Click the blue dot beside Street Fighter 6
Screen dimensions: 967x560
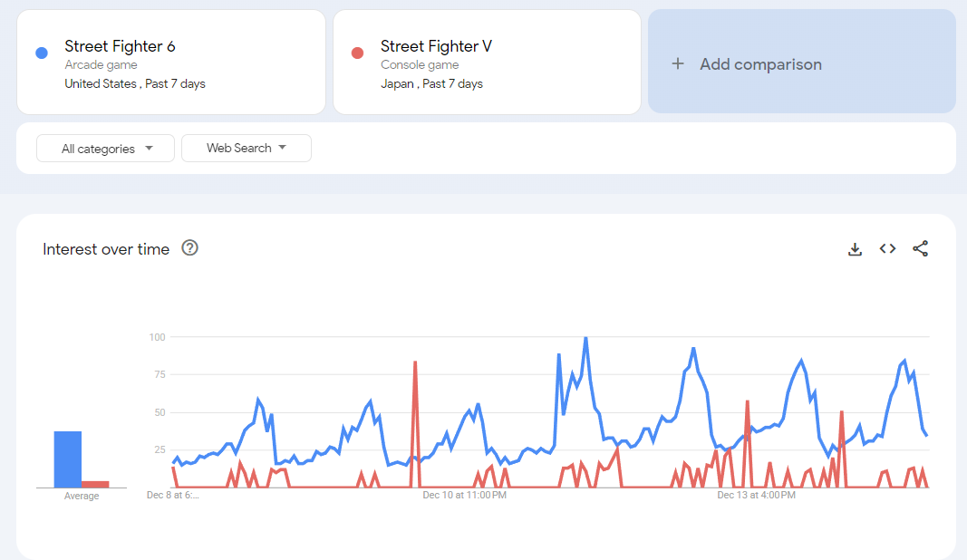(42, 53)
